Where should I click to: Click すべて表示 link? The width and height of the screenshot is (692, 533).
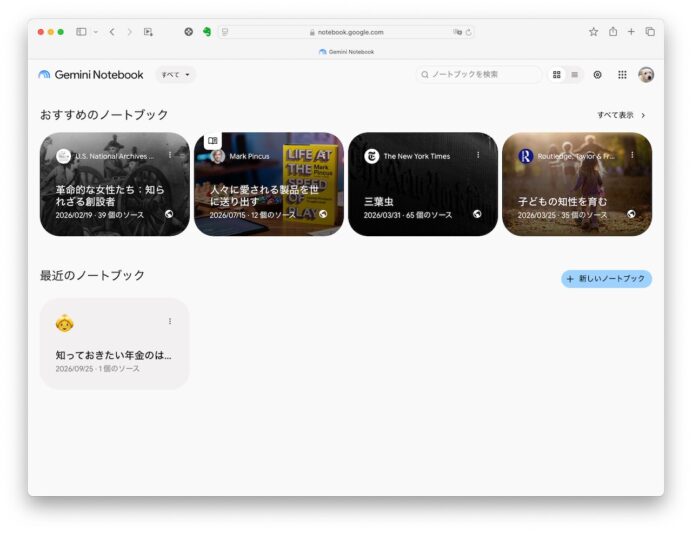tap(615, 115)
